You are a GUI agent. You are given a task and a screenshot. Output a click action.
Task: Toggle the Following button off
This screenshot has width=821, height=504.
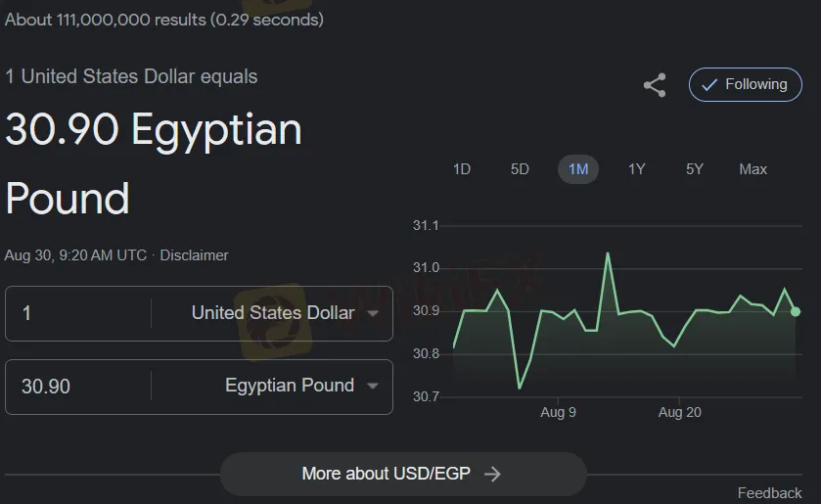pyautogui.click(x=745, y=84)
